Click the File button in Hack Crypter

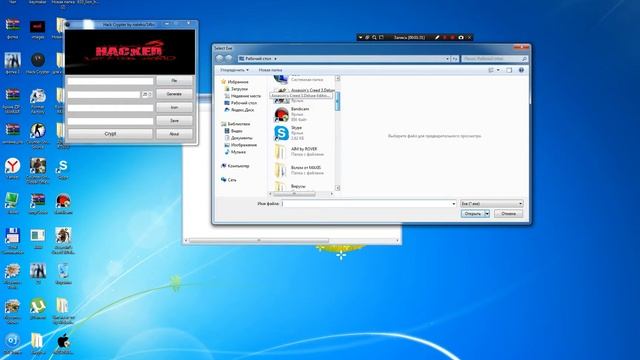(174, 81)
